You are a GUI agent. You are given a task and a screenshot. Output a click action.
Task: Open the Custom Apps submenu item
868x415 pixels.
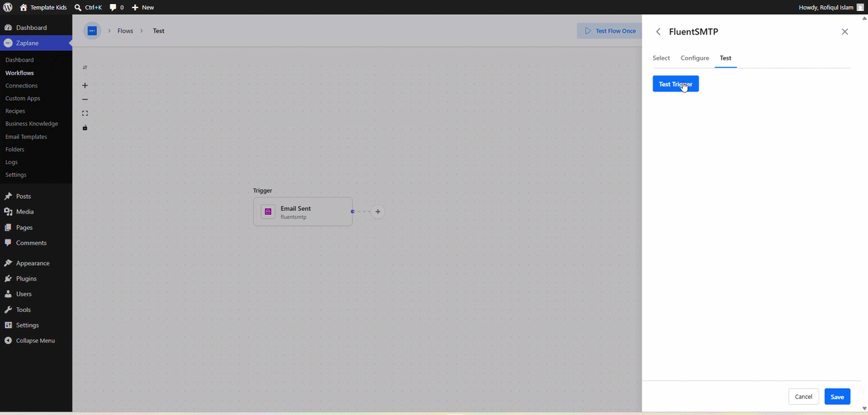[x=22, y=98]
